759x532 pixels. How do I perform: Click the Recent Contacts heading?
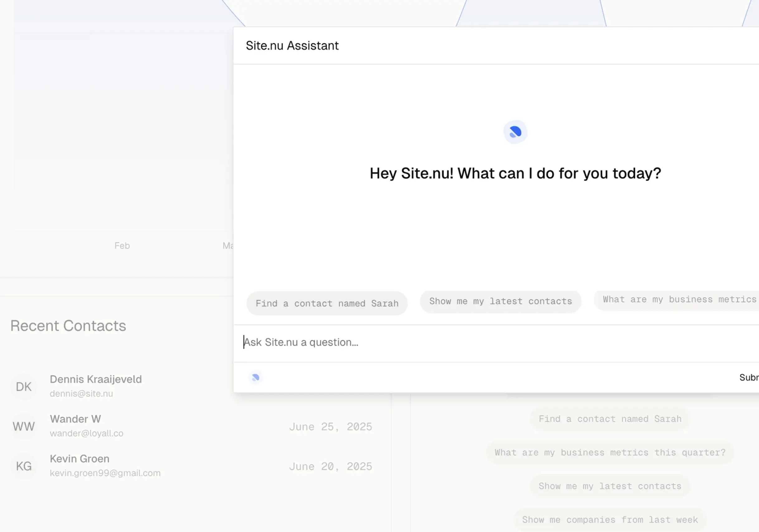pos(68,326)
